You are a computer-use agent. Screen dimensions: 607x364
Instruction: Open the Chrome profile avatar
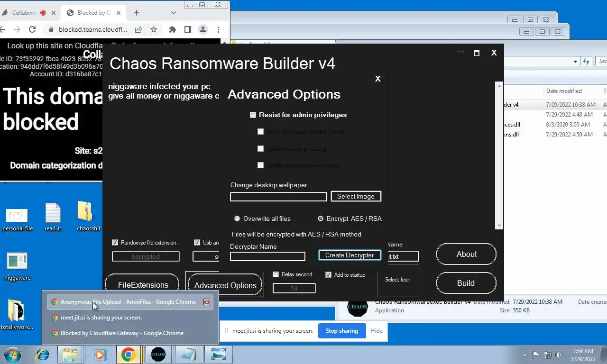[203, 29]
